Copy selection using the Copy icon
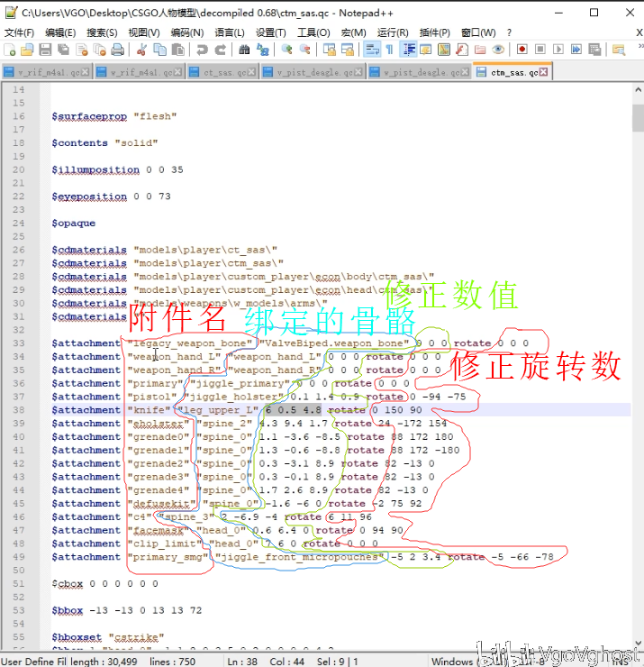 point(159,50)
